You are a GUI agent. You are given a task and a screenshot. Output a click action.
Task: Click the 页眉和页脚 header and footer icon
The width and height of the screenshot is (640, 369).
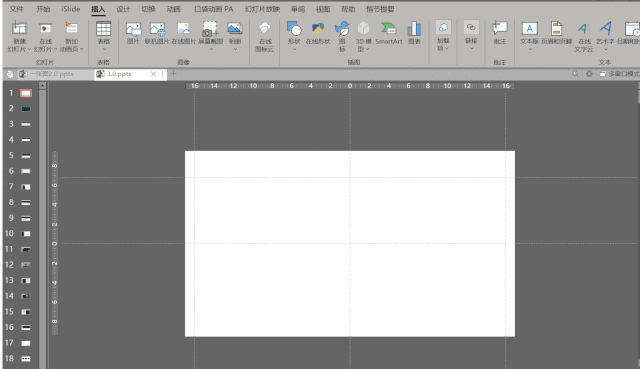pos(556,33)
